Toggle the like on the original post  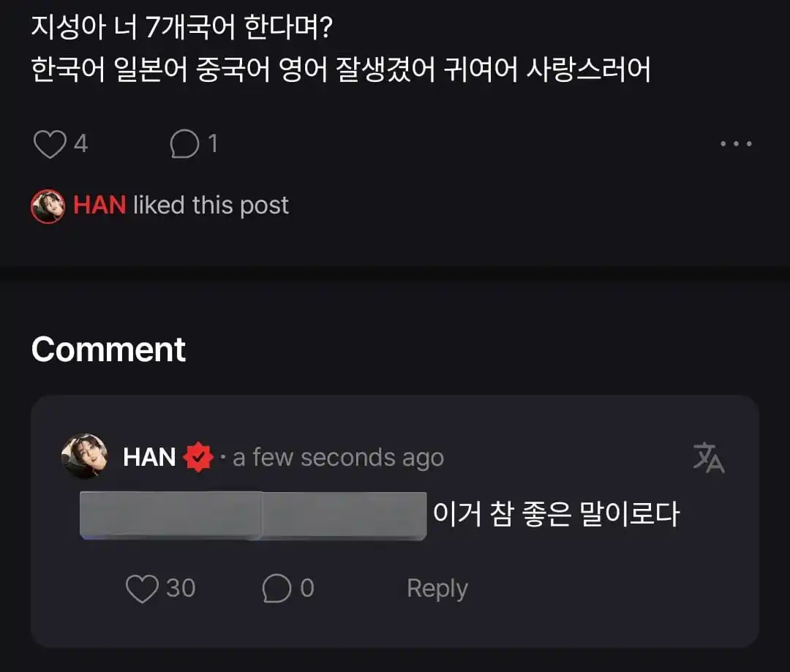click(50, 143)
